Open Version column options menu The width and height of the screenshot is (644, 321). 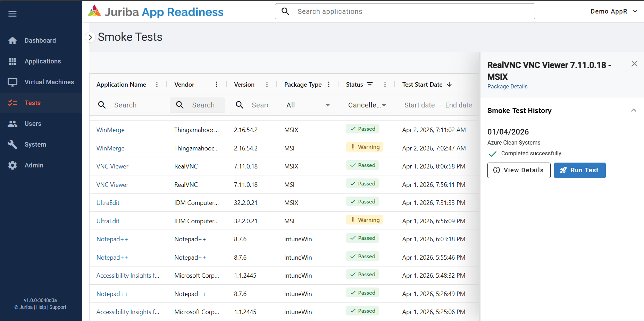click(x=267, y=85)
